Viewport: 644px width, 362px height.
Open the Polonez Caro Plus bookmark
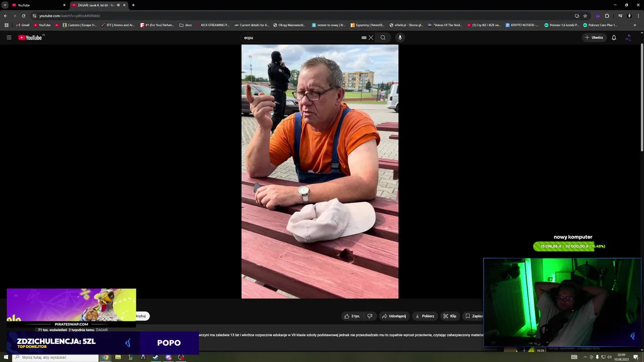pos(600,25)
